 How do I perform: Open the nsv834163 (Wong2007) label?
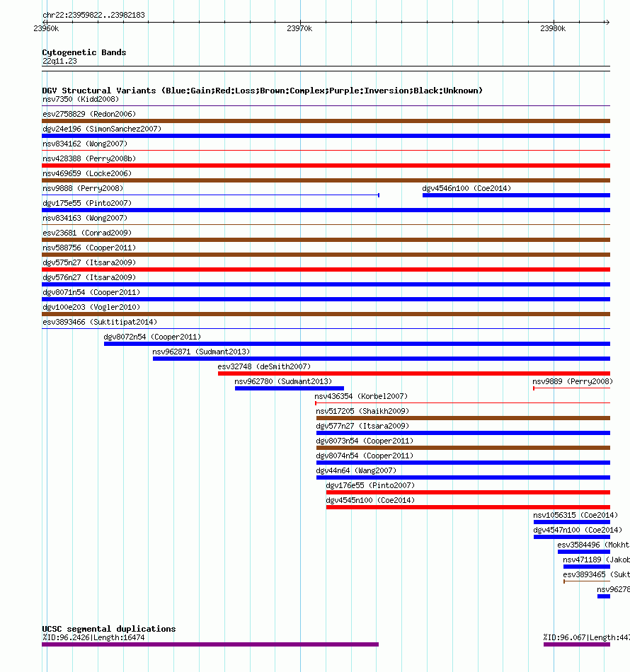pos(85,218)
